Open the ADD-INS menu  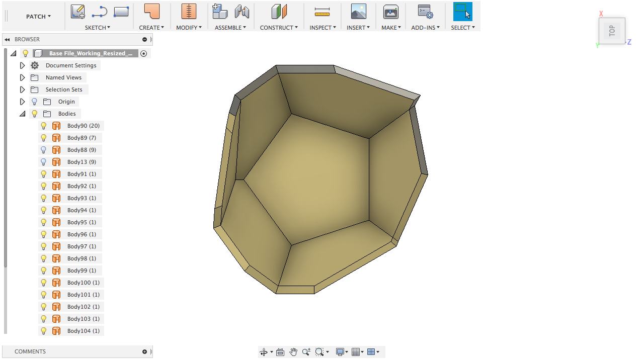426,28
